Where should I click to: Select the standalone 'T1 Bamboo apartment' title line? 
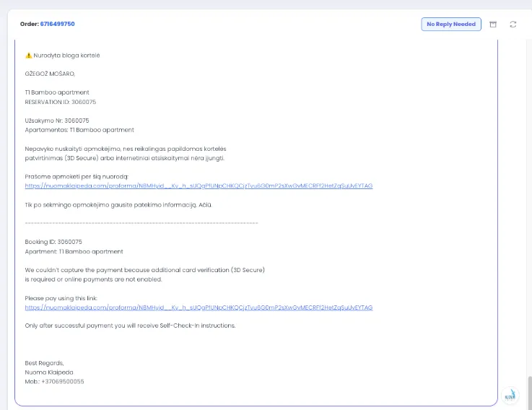[x=57, y=92]
